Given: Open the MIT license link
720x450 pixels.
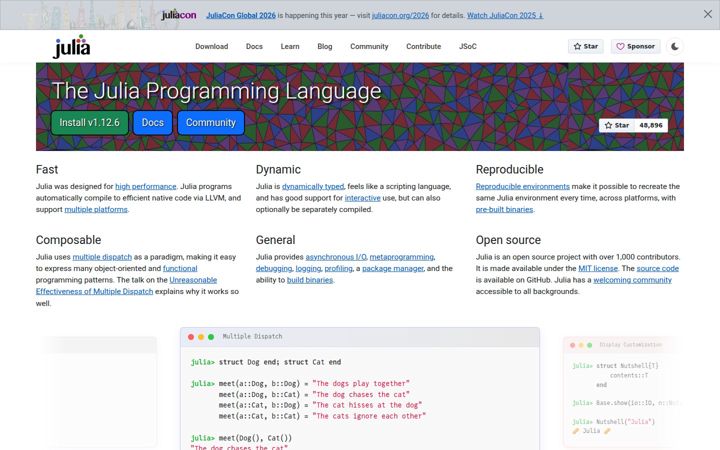Looking at the screenshot, I should 598,268.
